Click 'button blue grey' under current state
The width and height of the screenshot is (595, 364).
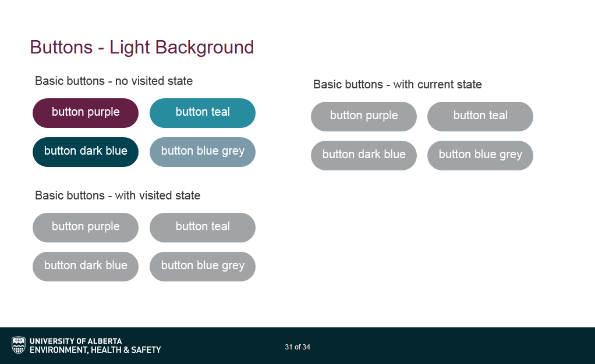click(x=480, y=155)
